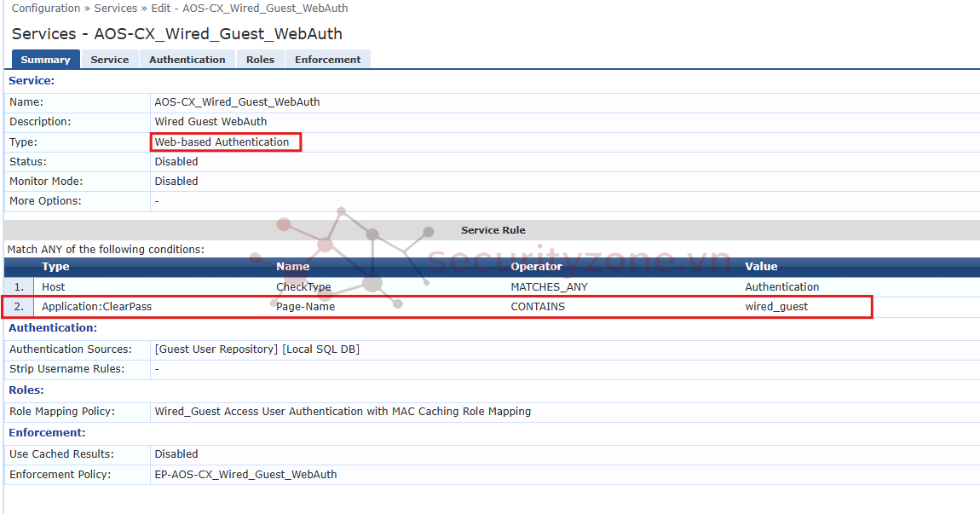
Task: Switch to the Summary tab
Action: coord(45,60)
